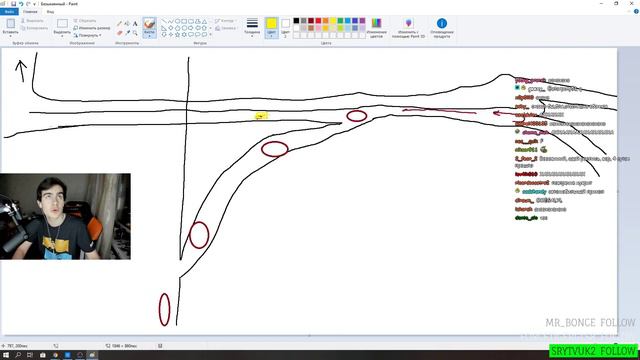Pick the purple palette swatch
Image resolution: width=640 pixels, height=360 pixels.
pos(362,21)
